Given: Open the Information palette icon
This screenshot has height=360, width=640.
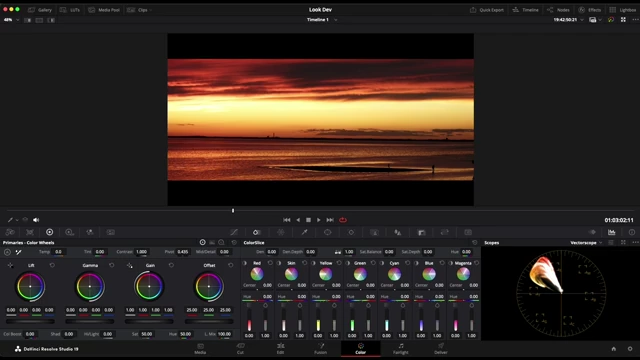Looking at the screenshot, I should tap(632, 232).
